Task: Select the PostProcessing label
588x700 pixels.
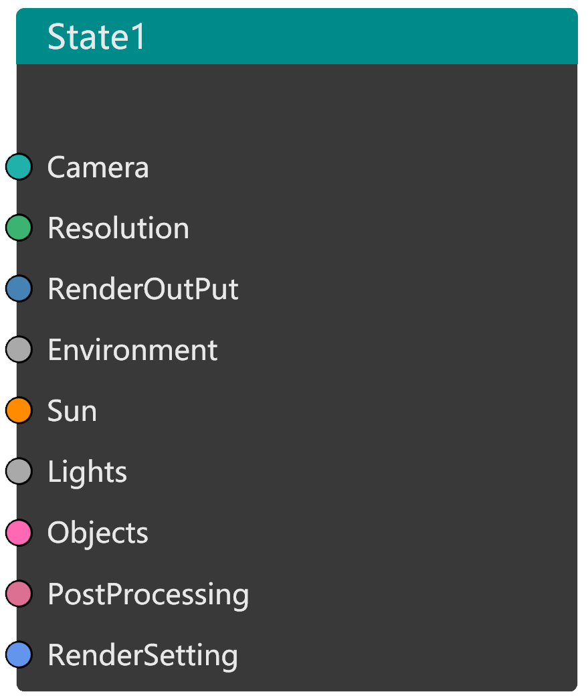Action: point(148,594)
